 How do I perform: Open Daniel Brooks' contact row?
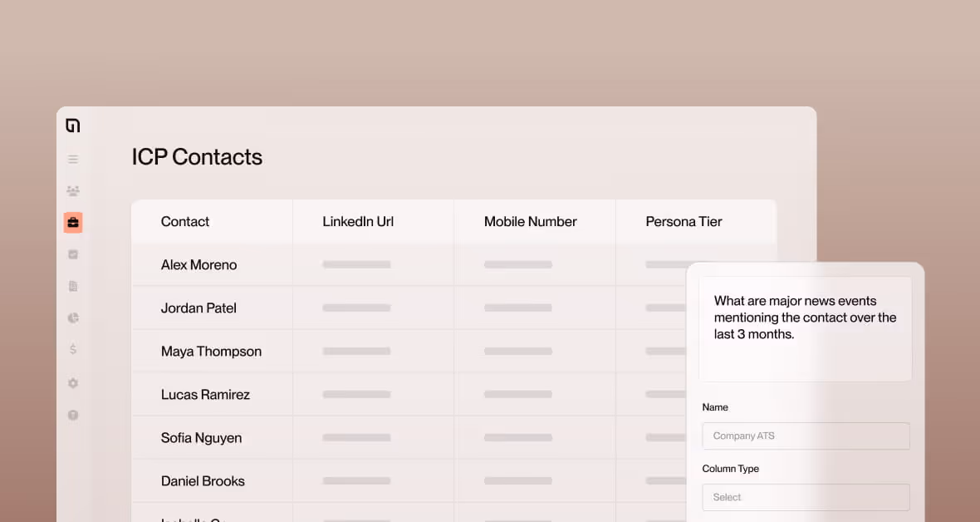click(x=203, y=480)
